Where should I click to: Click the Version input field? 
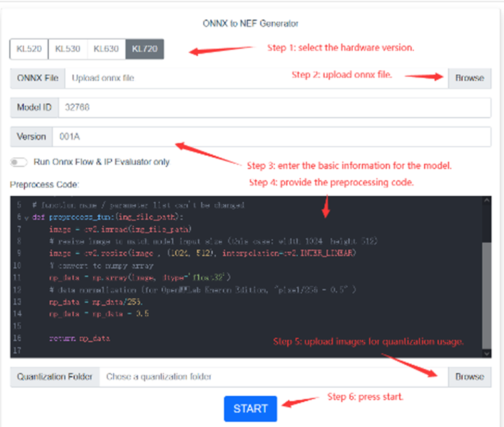[272, 137]
